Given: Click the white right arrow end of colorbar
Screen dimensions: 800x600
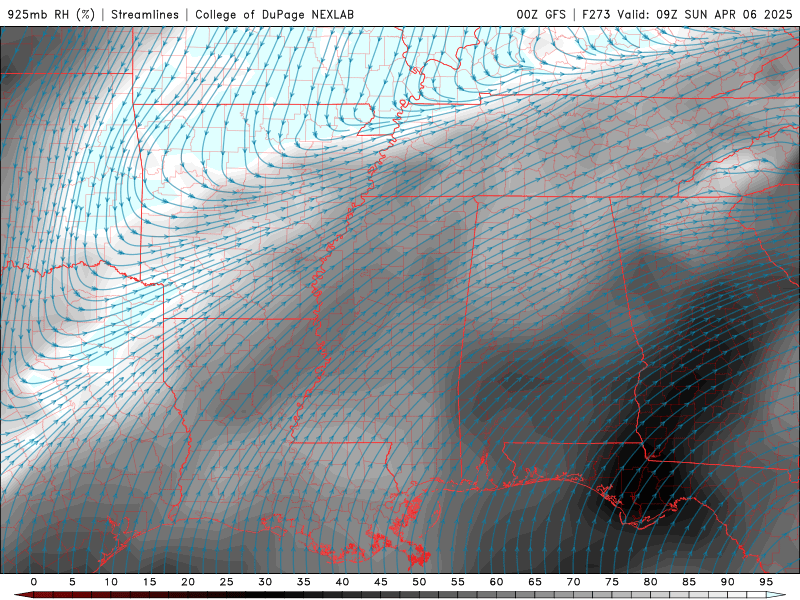Looking at the screenshot, I should click(x=778, y=595).
